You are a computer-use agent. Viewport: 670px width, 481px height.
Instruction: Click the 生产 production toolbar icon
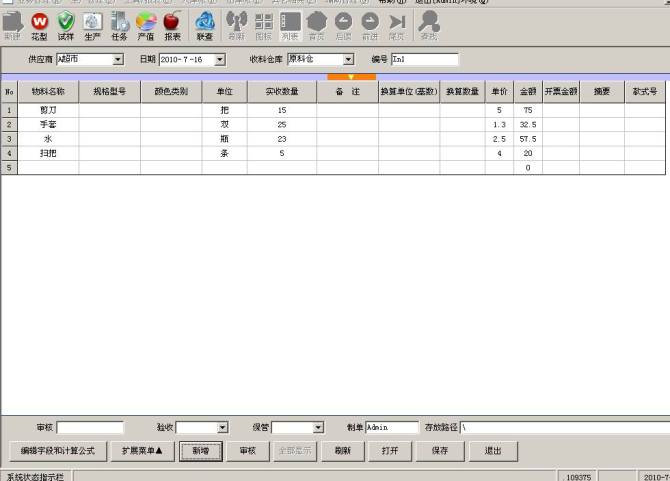click(x=92, y=24)
